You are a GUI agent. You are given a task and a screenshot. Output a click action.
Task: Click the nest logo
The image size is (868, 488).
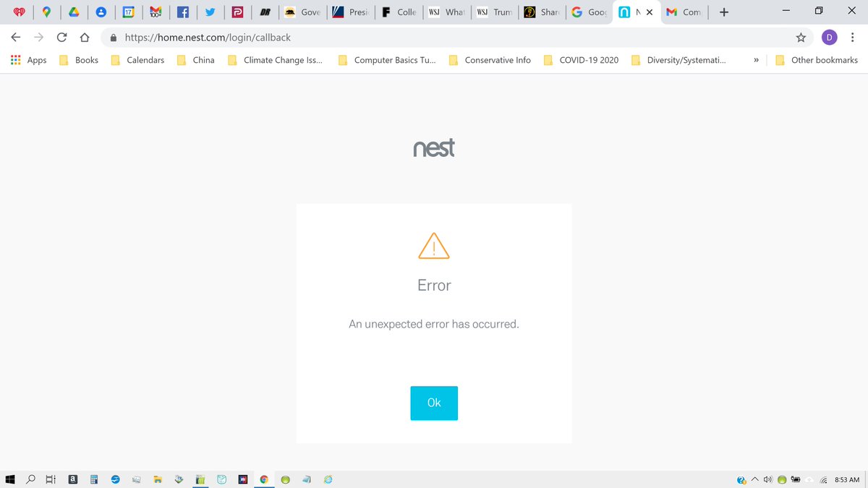click(x=434, y=148)
